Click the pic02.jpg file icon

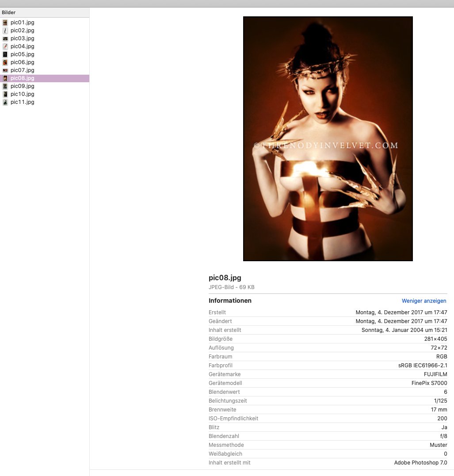click(5, 30)
